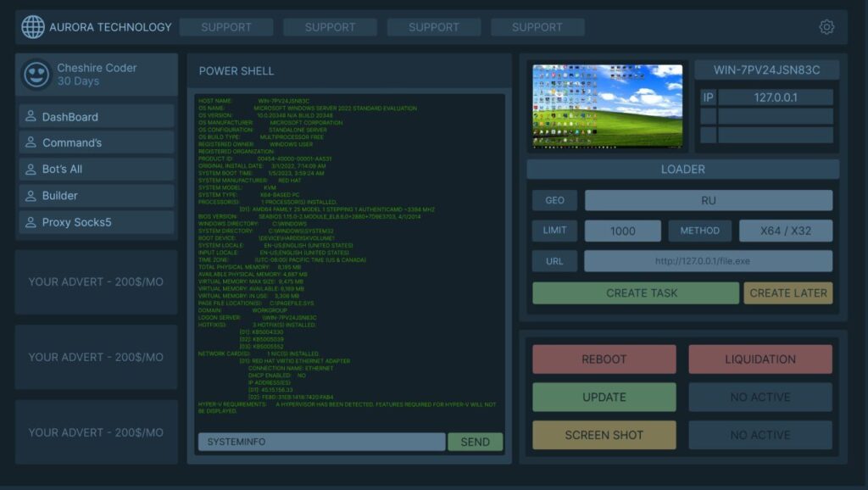Open the Proxy Socks5 sidebar section
This screenshot has height=490, width=868.
coord(97,222)
